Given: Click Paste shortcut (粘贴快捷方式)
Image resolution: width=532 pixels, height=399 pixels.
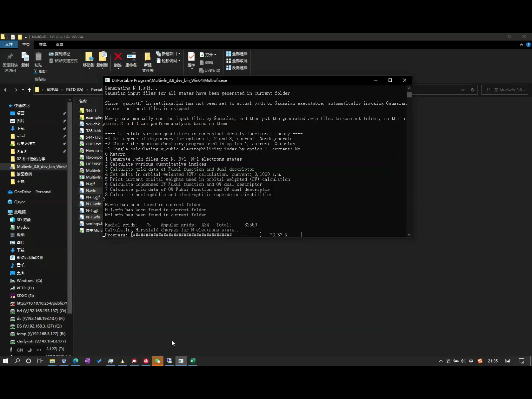Looking at the screenshot, I should pos(63,61).
